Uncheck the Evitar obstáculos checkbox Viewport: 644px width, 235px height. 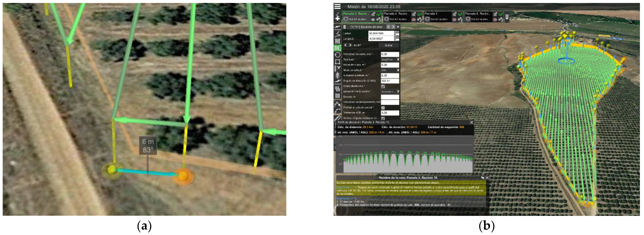383,86
